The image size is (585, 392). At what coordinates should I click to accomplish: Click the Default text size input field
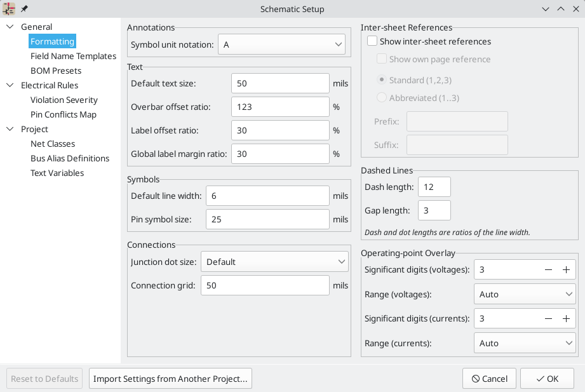point(279,83)
